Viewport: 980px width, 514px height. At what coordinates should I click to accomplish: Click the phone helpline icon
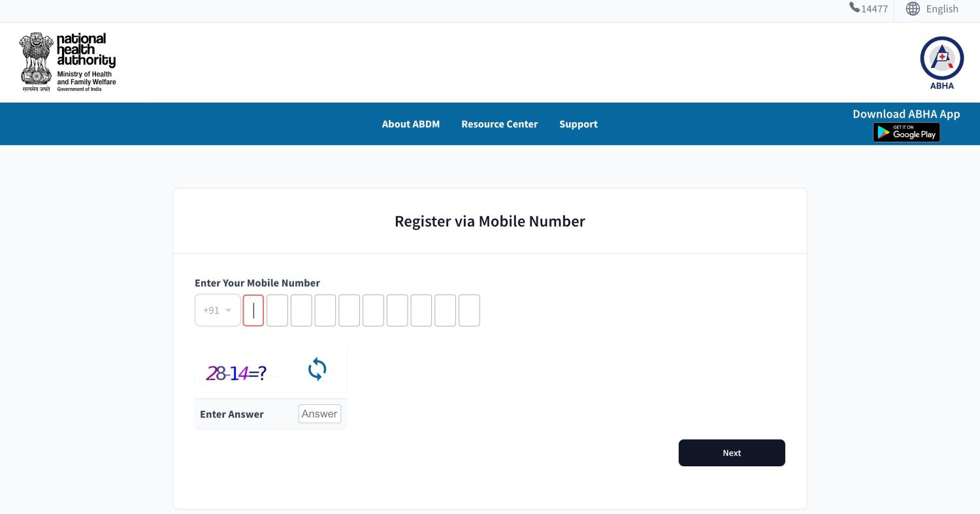855,7
